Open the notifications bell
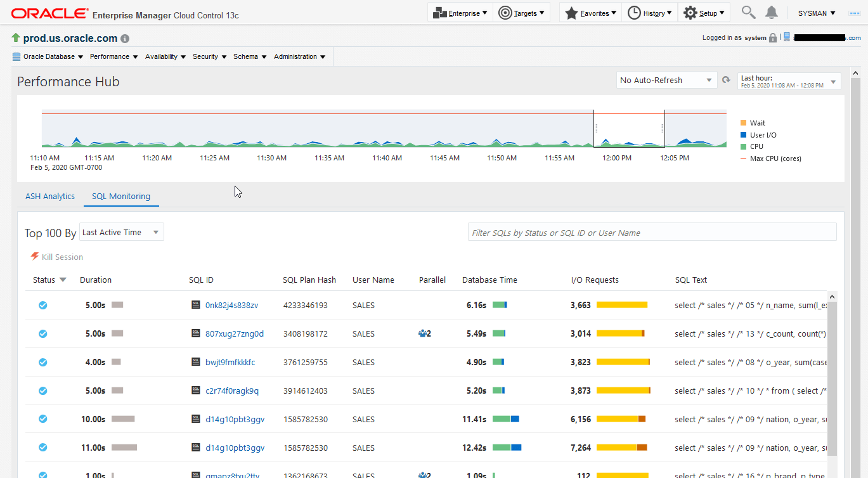Image resolution: width=868 pixels, height=478 pixels. point(772,13)
